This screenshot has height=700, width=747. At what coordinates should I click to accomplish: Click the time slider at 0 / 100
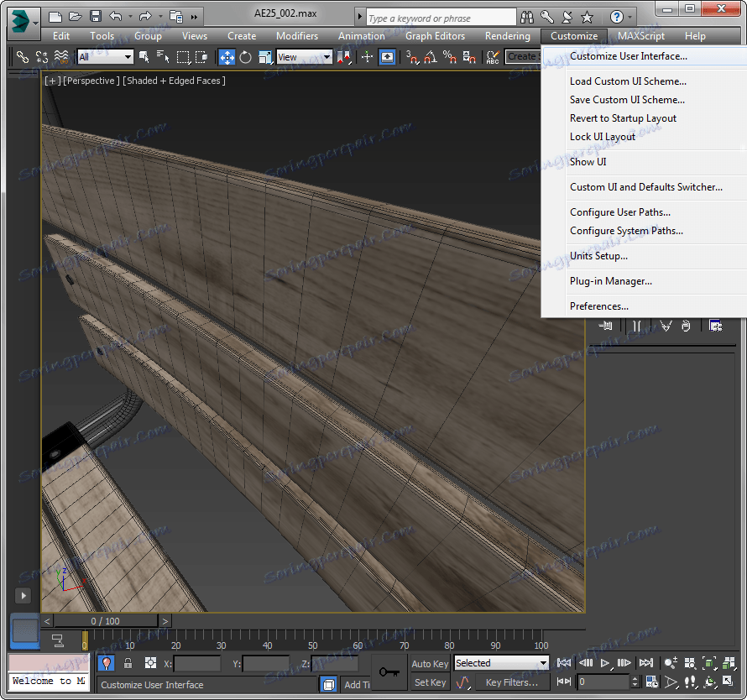click(x=105, y=621)
